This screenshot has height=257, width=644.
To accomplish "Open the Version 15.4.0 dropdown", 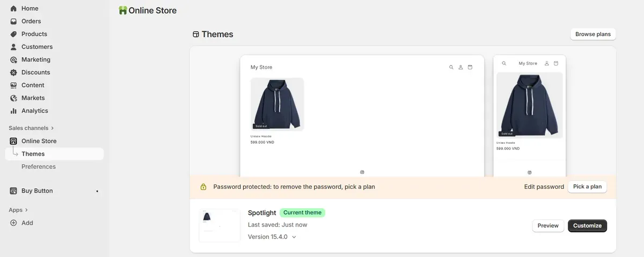I will 272,237.
